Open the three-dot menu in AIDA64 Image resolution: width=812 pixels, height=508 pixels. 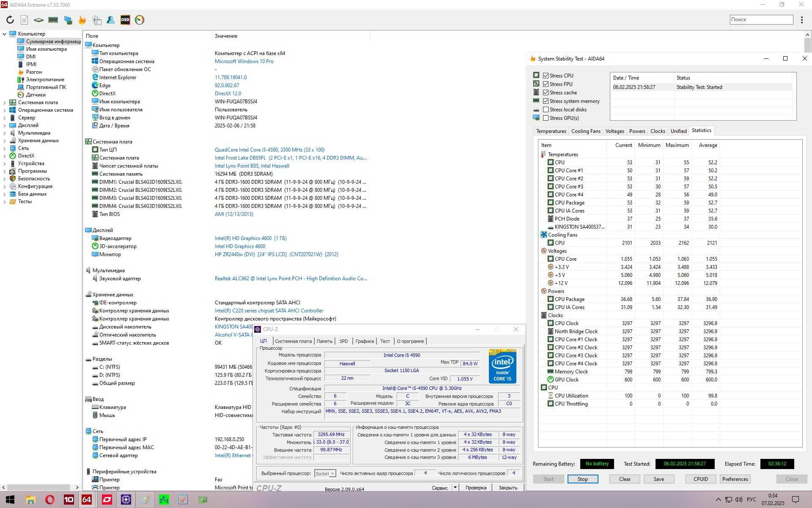(801, 19)
